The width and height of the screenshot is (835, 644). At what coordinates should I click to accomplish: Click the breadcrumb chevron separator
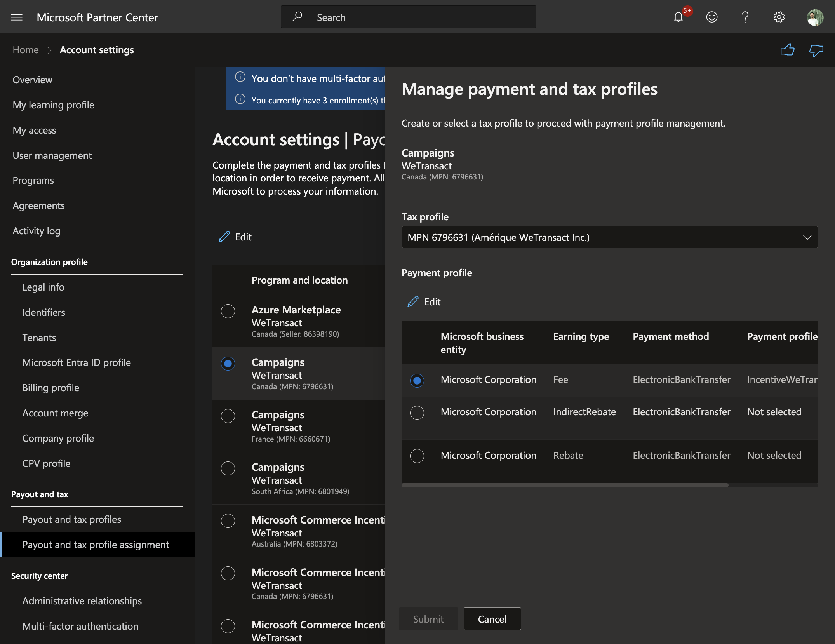[x=49, y=50]
